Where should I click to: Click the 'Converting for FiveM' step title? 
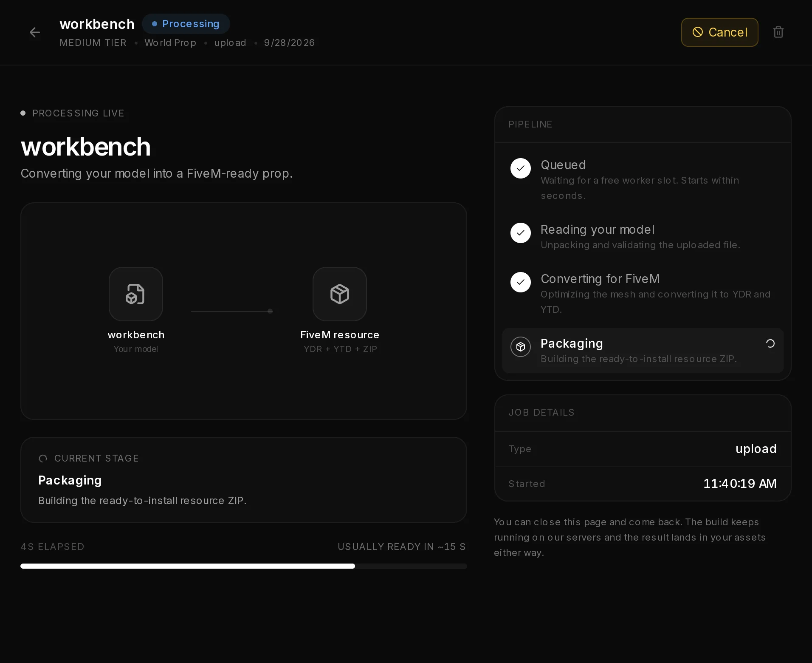(600, 279)
